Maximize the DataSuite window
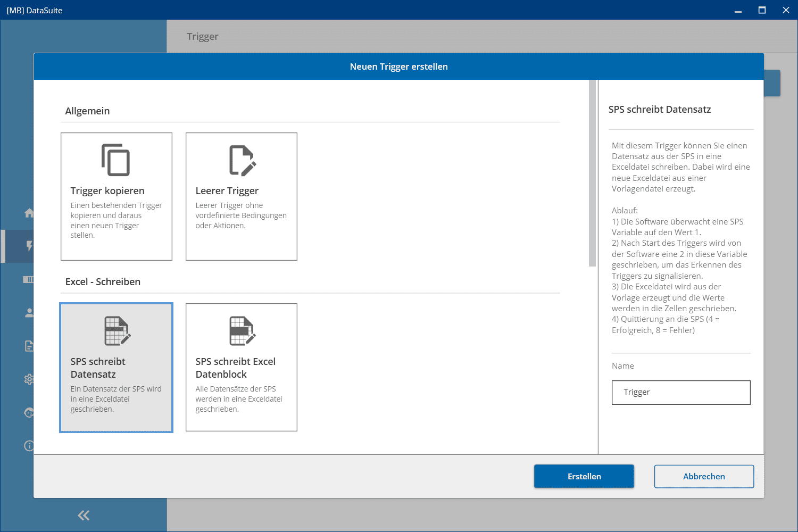The width and height of the screenshot is (798, 532). (x=762, y=10)
